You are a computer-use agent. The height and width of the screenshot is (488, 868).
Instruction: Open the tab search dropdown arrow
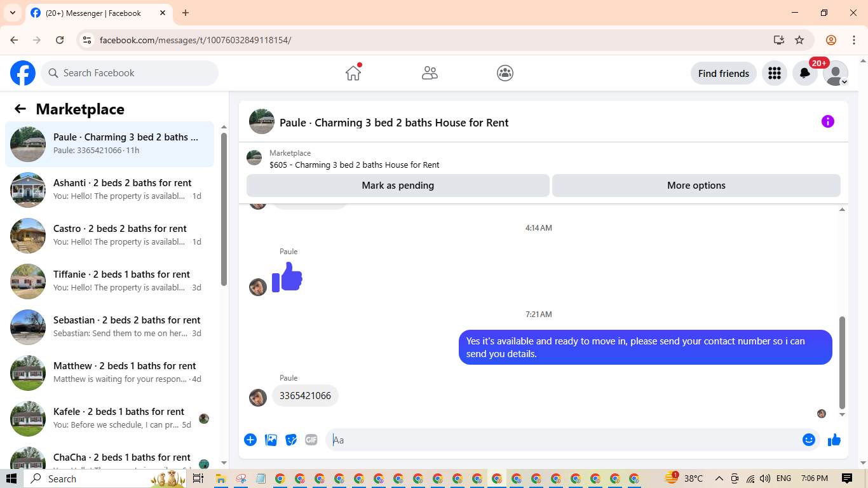12,13
